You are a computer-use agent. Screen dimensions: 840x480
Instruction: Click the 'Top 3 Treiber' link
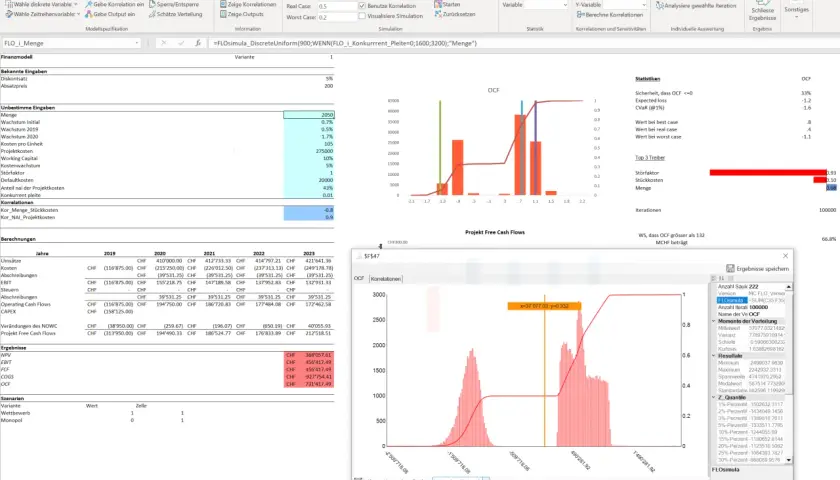tap(650, 158)
